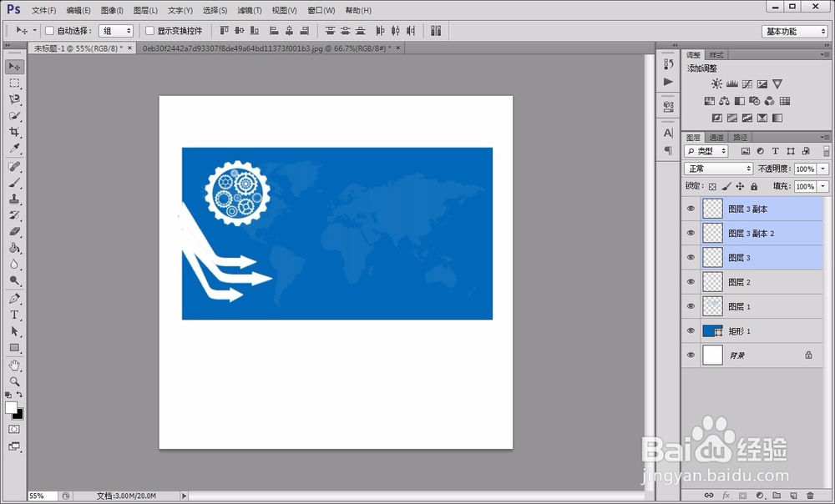Select the Hand tool

[x=14, y=365]
